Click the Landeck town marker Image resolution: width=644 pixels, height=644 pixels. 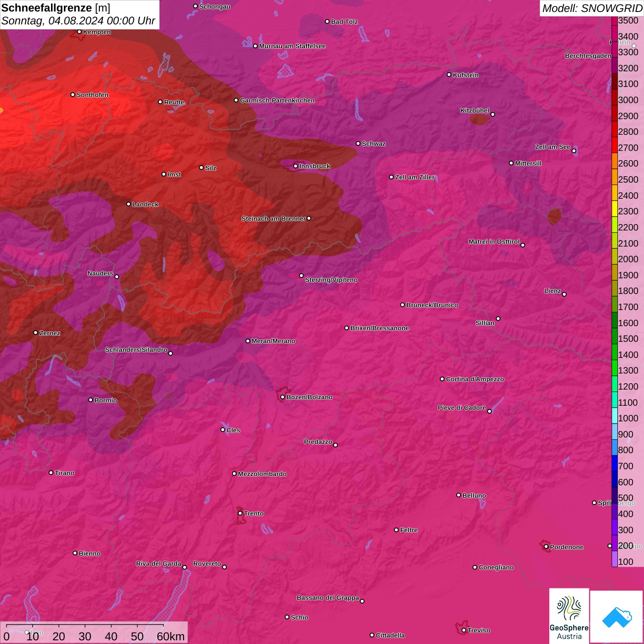[128, 204]
